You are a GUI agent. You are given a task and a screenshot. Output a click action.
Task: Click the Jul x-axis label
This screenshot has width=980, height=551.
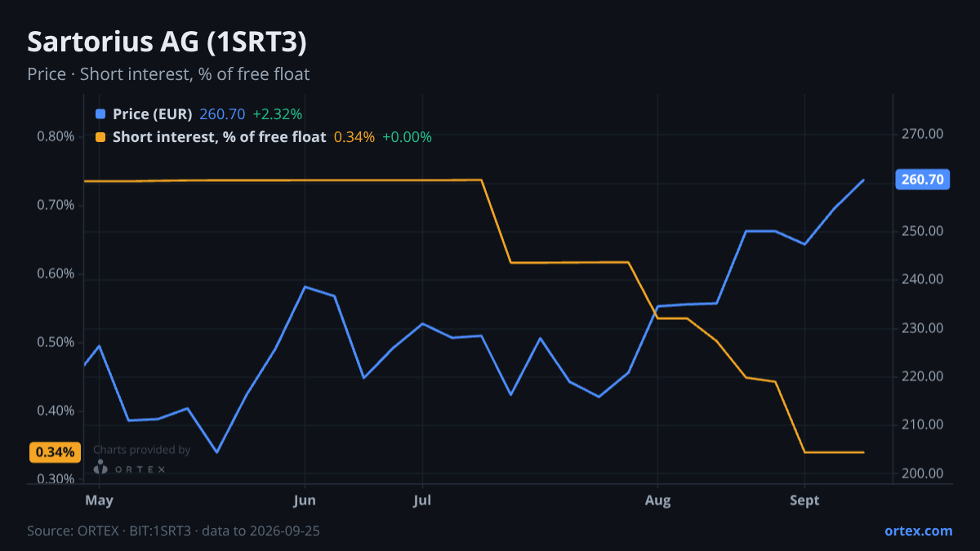[422, 500]
